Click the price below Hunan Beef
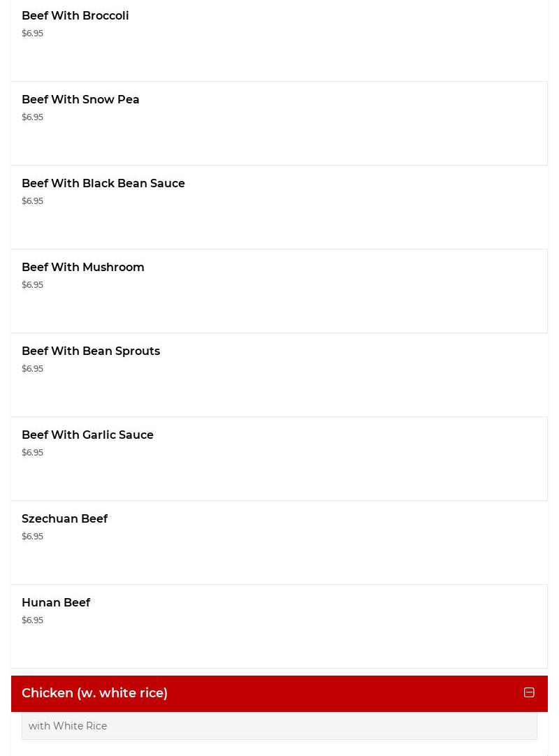 click(32, 620)
